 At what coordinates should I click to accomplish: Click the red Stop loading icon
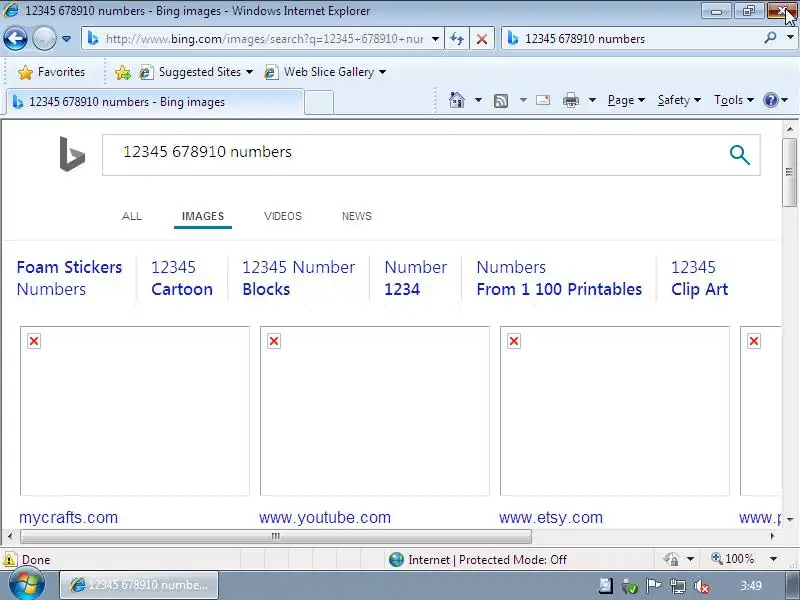[x=482, y=39]
